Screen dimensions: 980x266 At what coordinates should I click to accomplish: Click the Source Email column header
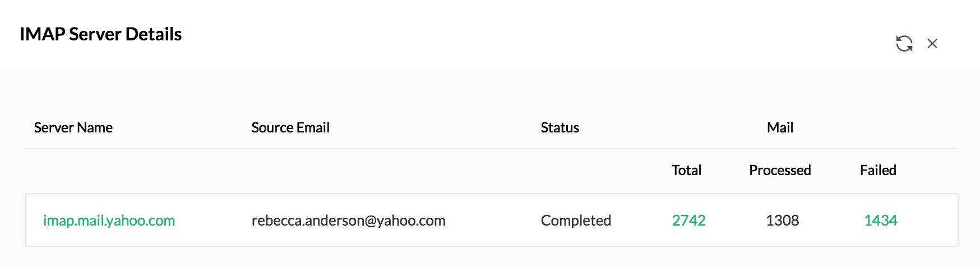click(x=290, y=128)
